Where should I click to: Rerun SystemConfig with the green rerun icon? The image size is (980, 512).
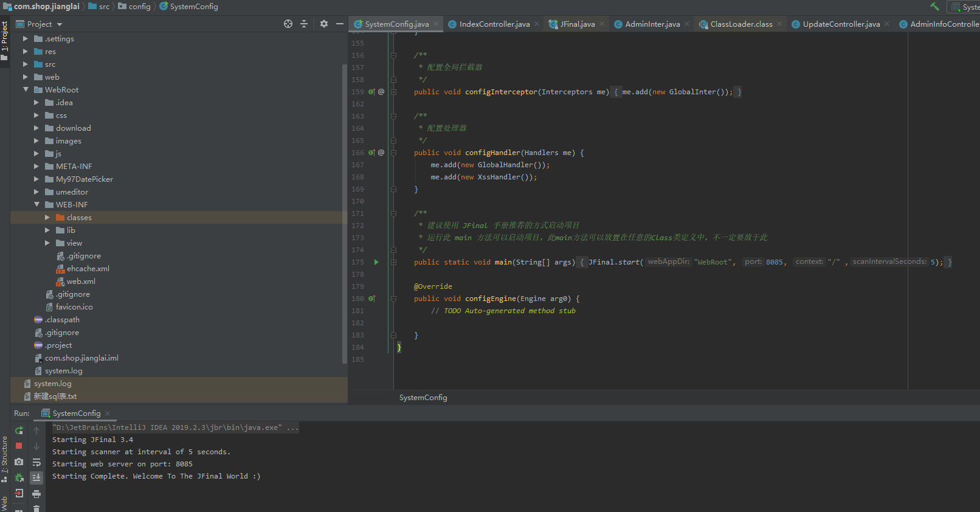[19, 431]
